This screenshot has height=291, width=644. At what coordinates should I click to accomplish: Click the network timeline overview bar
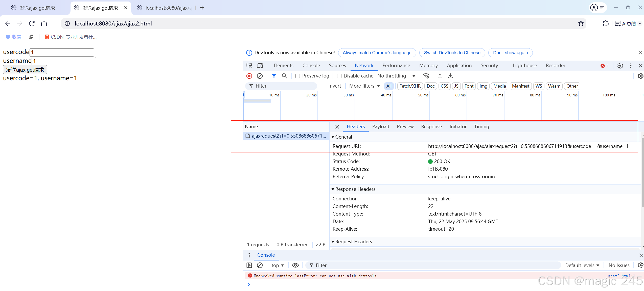[x=257, y=101]
